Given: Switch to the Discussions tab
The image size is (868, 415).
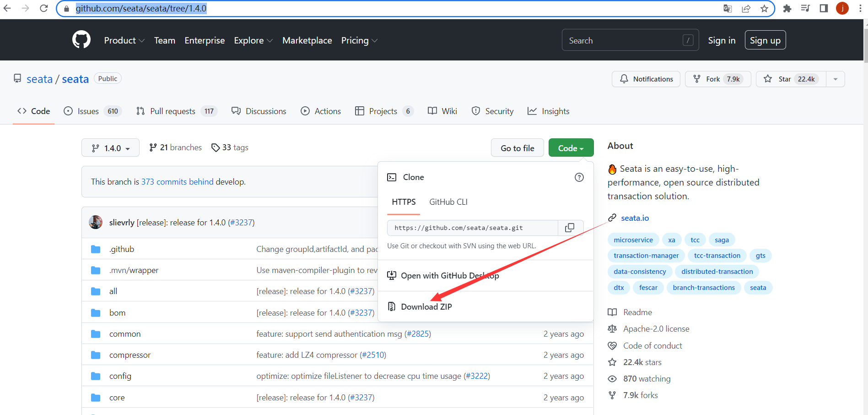Looking at the screenshot, I should (x=259, y=111).
